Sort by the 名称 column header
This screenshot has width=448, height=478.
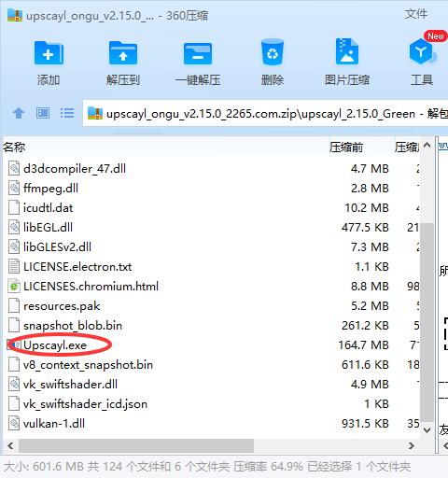(14, 147)
